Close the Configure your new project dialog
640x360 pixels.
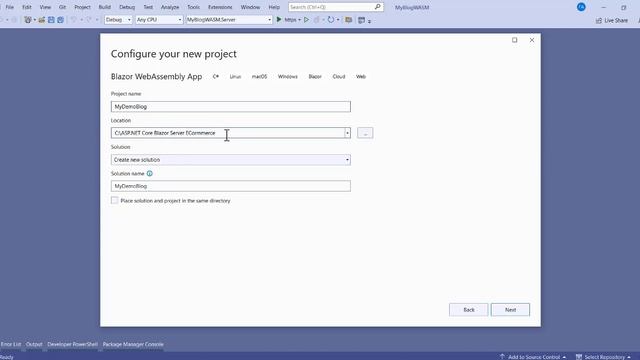coord(532,40)
